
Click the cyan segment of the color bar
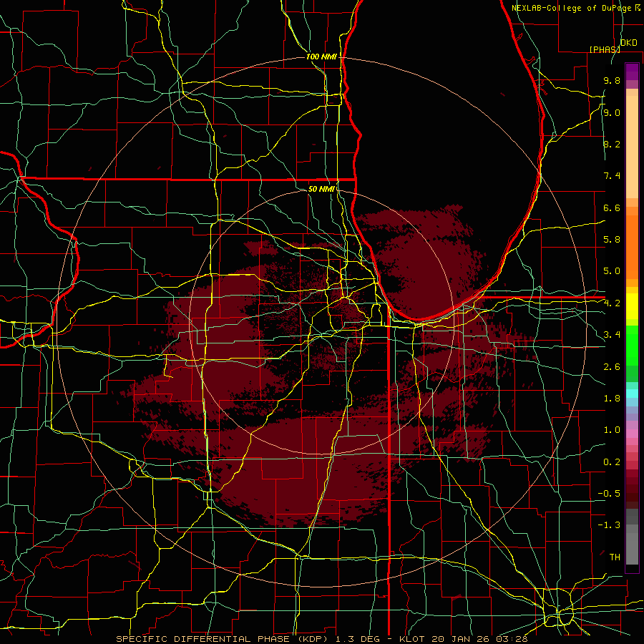tap(632, 394)
